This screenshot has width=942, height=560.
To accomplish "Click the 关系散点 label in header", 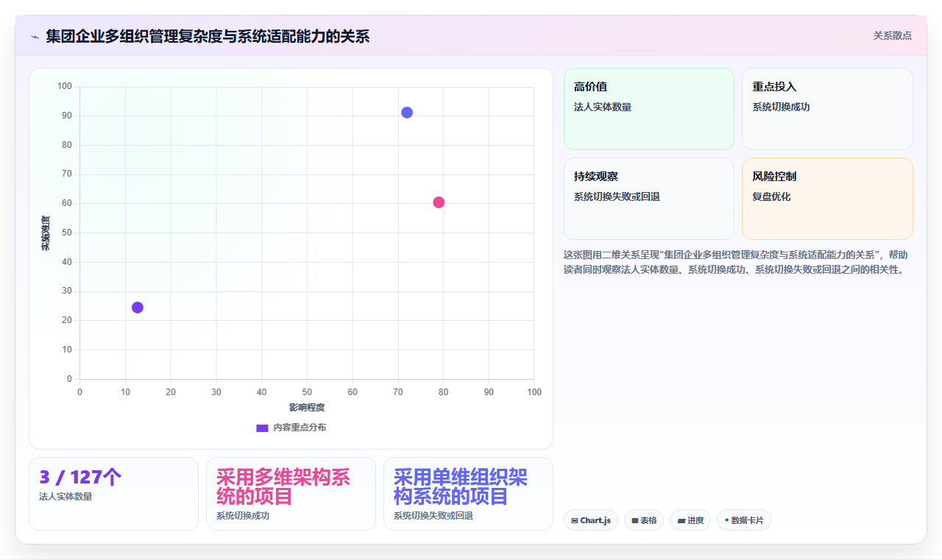I will point(892,35).
